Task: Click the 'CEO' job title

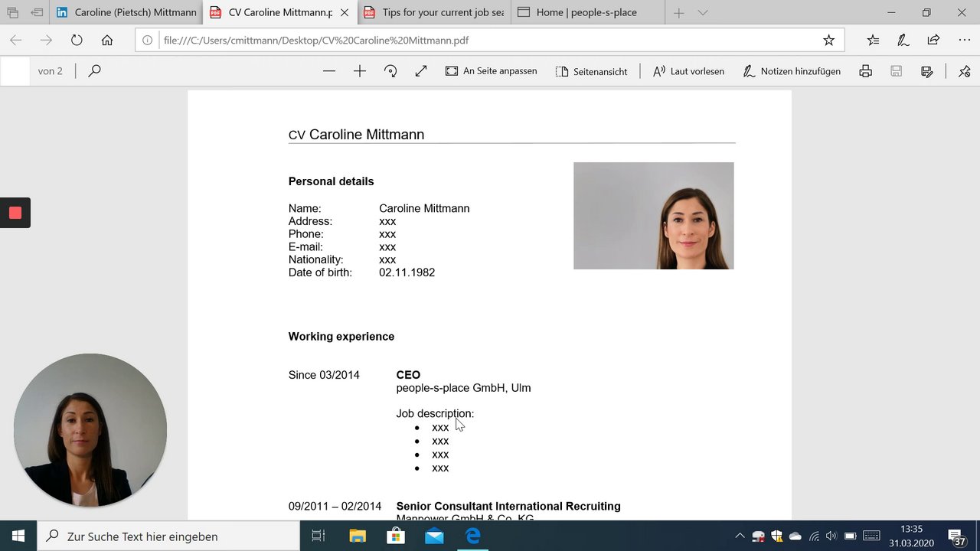Action: pos(408,375)
